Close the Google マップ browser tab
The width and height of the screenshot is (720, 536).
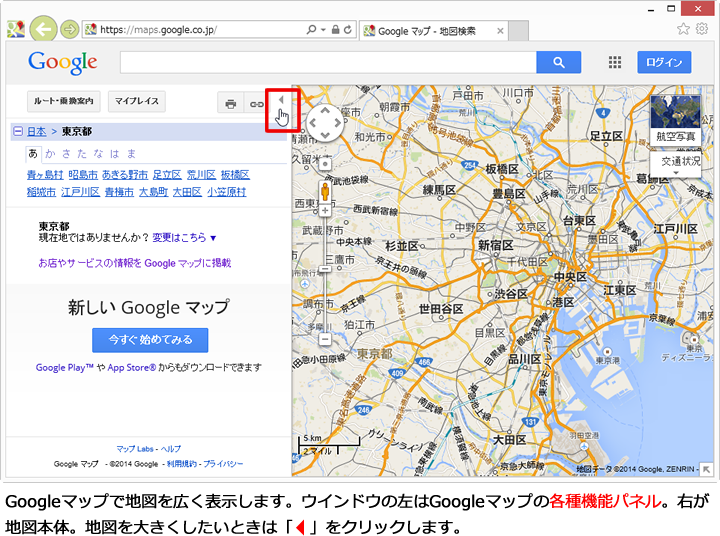[x=500, y=31]
